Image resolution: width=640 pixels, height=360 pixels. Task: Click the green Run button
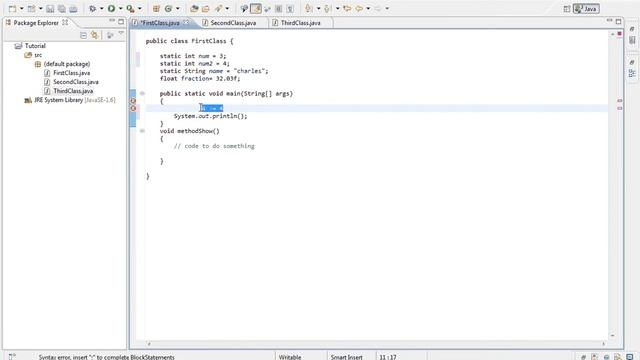111,9
